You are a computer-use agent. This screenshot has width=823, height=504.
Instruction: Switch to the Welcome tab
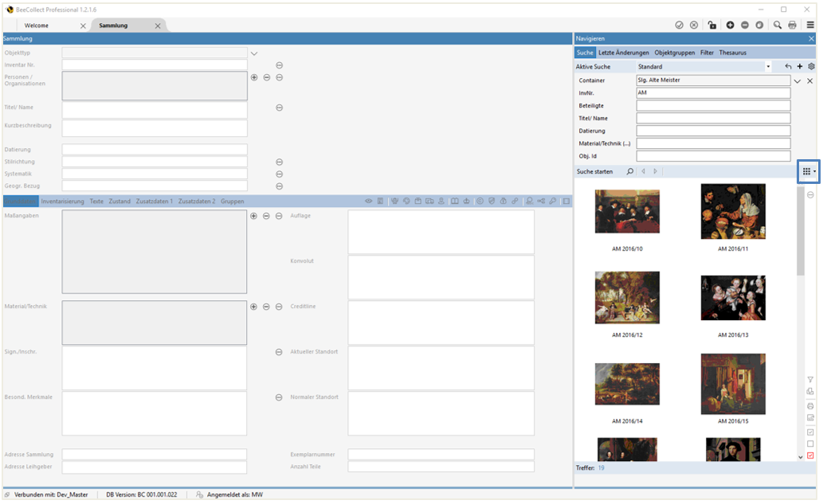(37, 25)
